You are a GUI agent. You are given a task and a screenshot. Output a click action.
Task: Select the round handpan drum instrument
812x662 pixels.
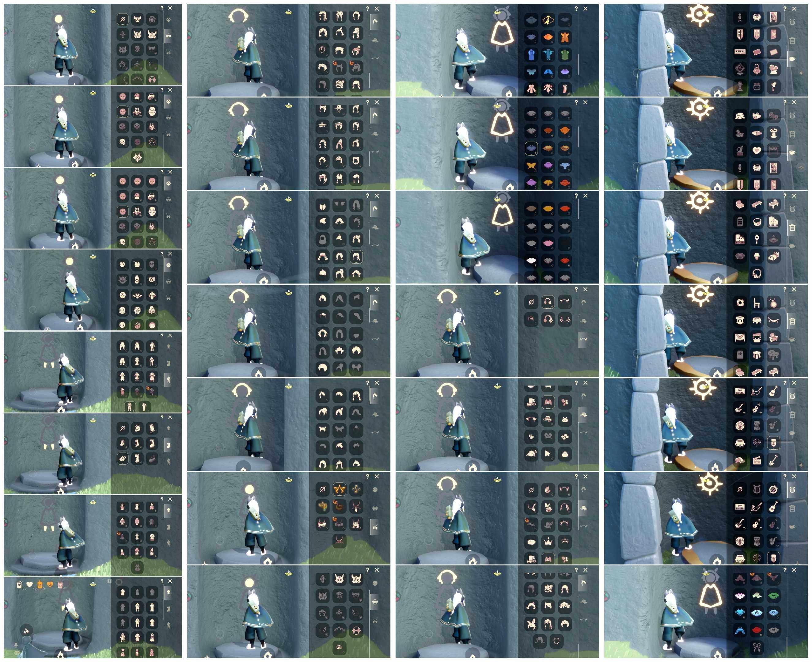[773, 490]
